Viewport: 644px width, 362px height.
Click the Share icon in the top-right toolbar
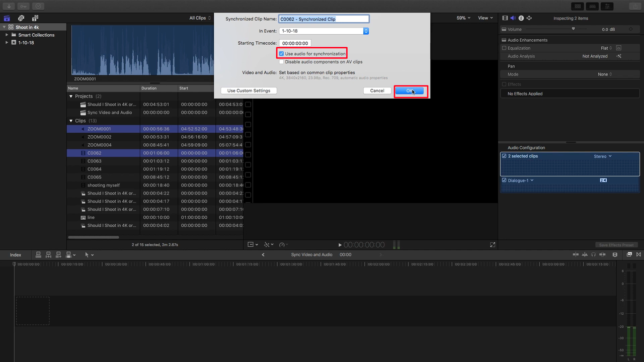635,6
